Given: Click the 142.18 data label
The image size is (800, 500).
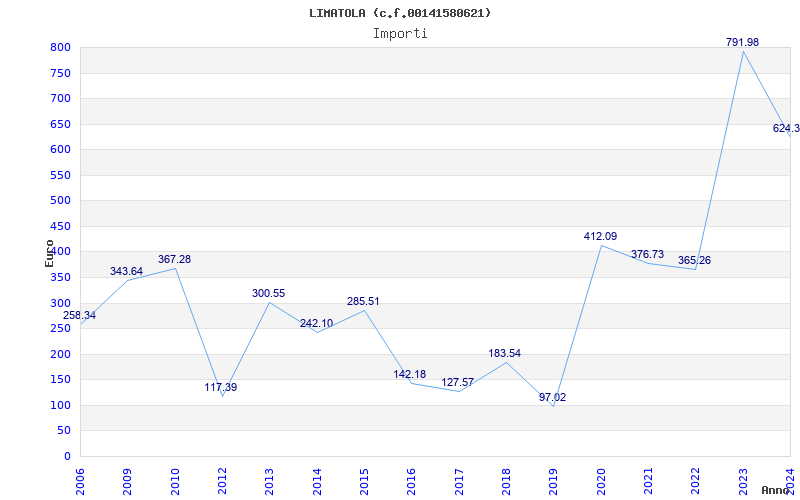Looking at the screenshot, I should click(x=410, y=374).
